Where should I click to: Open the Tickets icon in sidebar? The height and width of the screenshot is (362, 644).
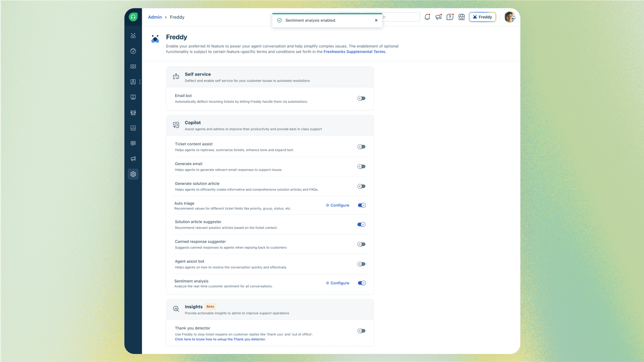tap(133, 66)
